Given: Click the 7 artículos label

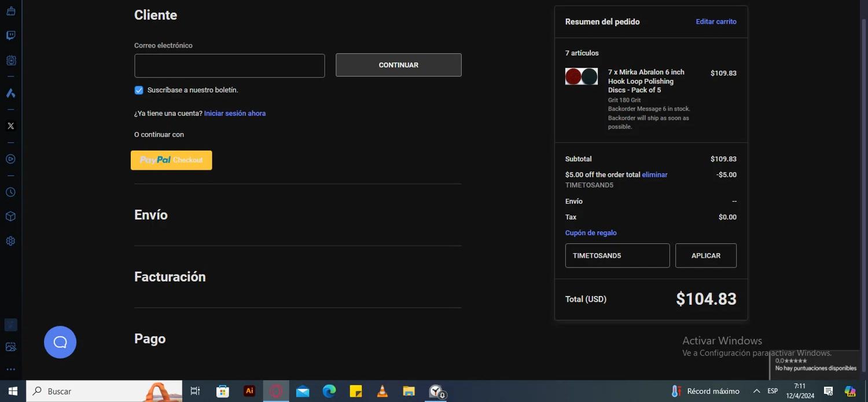Looking at the screenshot, I should coord(582,53).
